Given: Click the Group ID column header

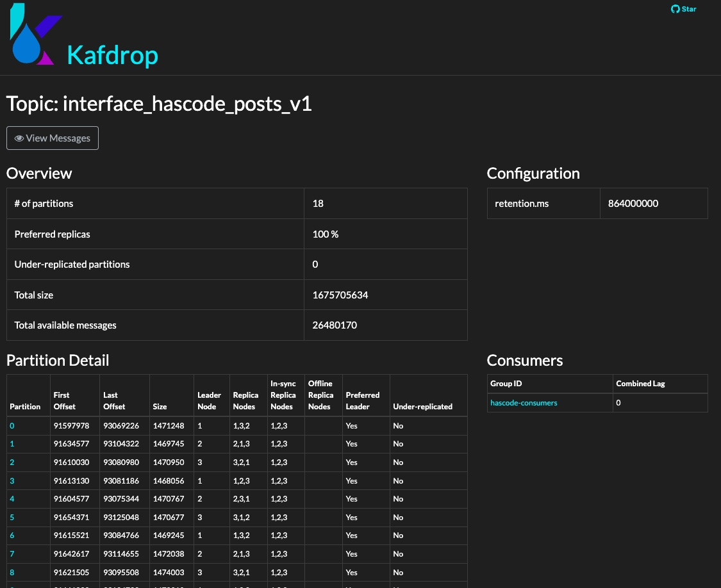Looking at the screenshot, I should tap(506, 383).
